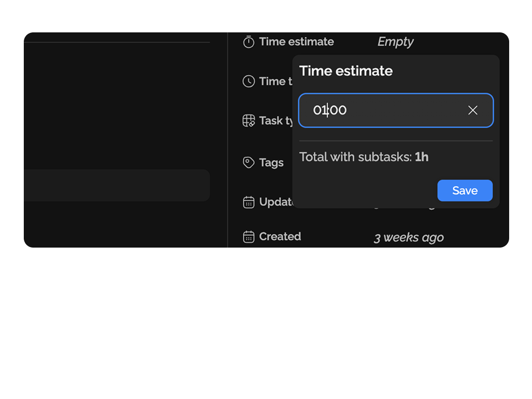532x399 pixels.
Task: Open the Tags field tag icon
Action: coord(248,162)
